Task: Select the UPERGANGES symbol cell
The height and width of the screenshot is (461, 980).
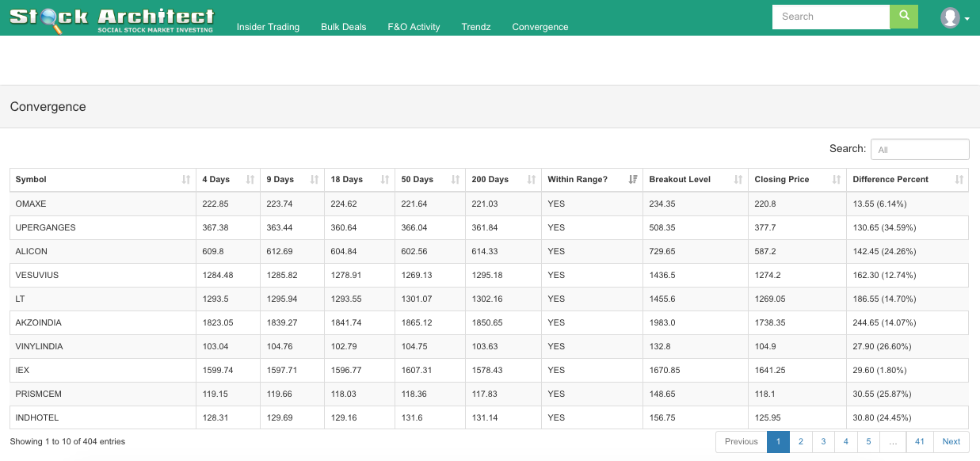Action: (103, 227)
